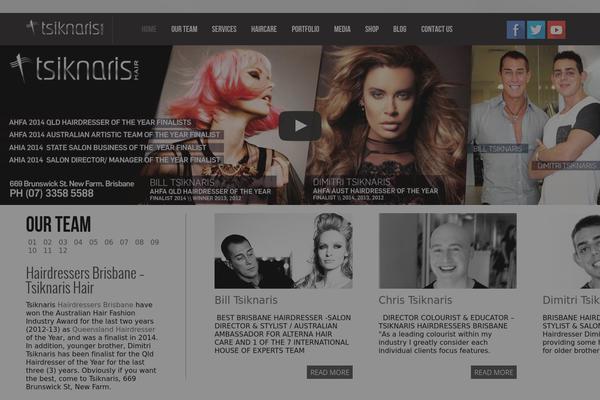Open the Our Team menu
600x400 pixels.
184,29
